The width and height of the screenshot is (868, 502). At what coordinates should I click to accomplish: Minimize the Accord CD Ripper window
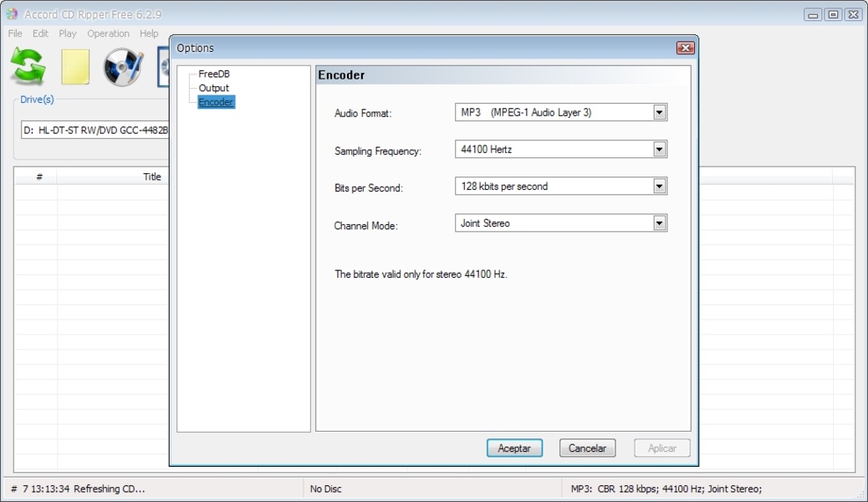pos(813,15)
